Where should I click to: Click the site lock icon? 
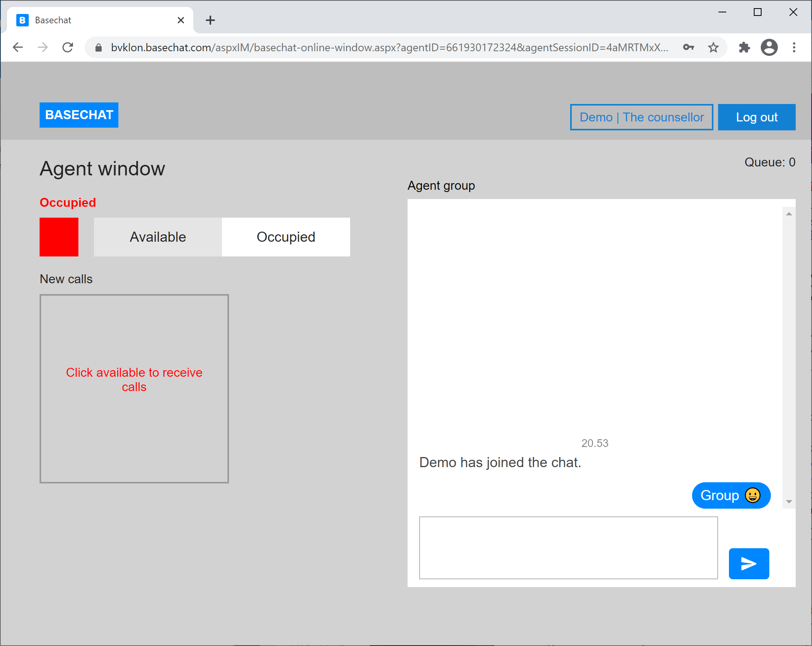tap(99, 48)
